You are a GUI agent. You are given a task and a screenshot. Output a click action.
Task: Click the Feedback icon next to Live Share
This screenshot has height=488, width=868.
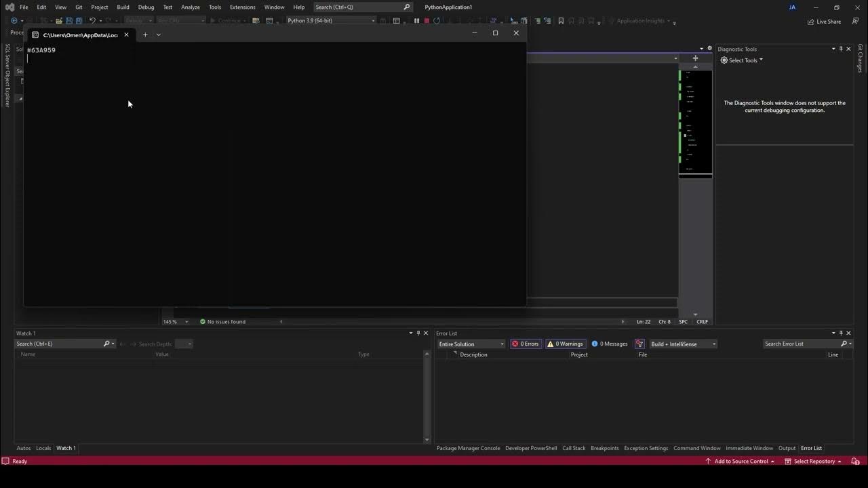[855, 21]
